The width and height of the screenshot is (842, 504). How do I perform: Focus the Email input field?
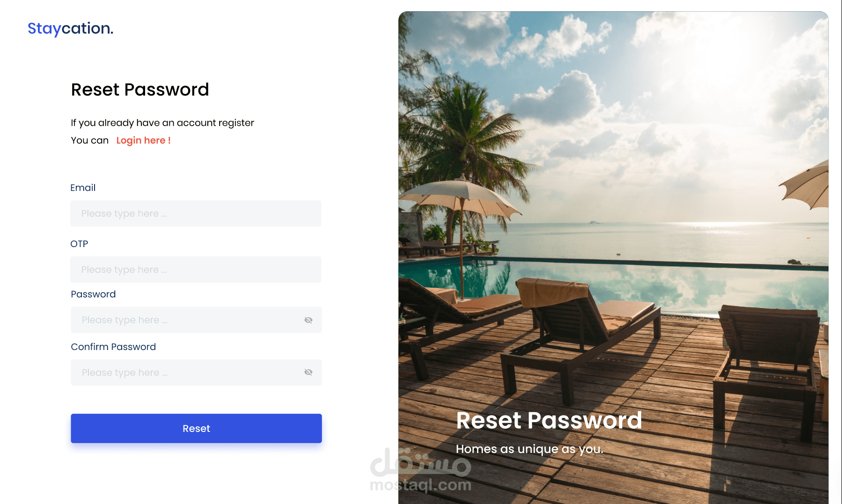(x=196, y=213)
